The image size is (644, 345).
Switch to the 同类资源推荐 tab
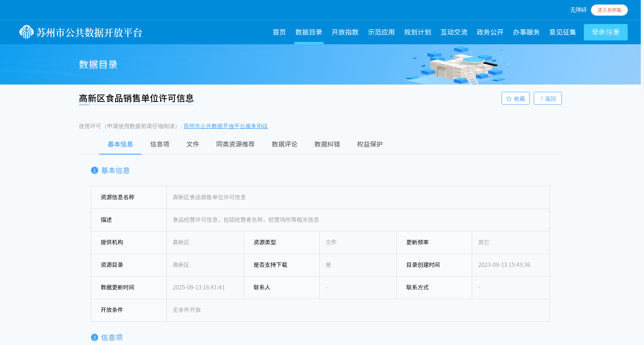(x=235, y=144)
